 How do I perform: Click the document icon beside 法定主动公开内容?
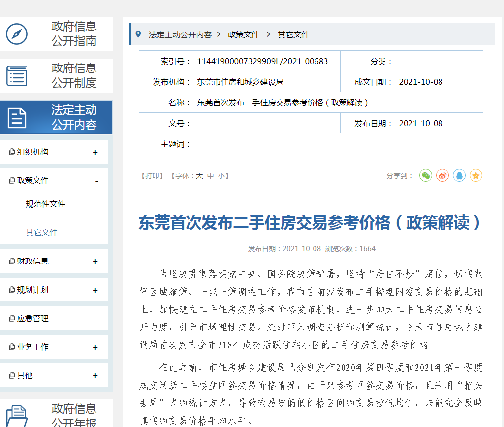pyautogui.click(x=17, y=118)
